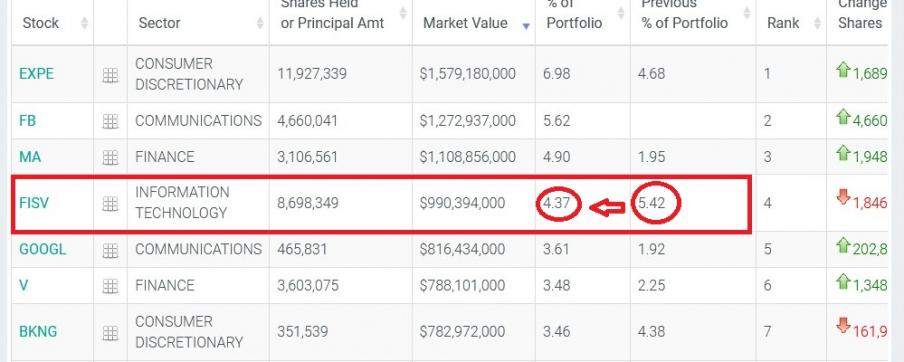904x362 pixels.
Task: Click the table icon in V row
Action: pos(110,286)
